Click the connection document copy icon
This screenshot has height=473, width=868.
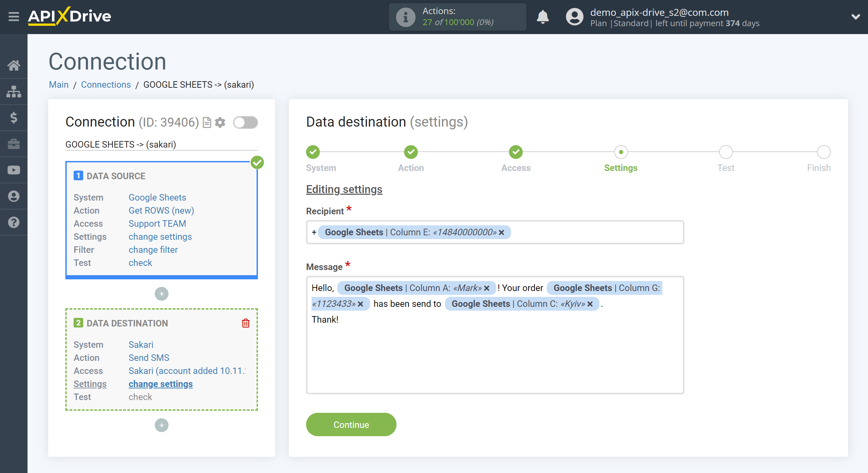[207, 122]
